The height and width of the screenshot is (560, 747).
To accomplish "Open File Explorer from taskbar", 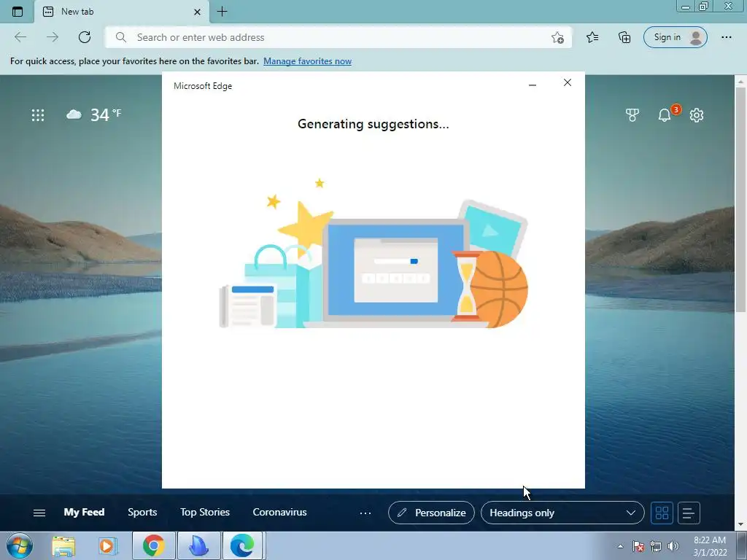I will 63,545.
